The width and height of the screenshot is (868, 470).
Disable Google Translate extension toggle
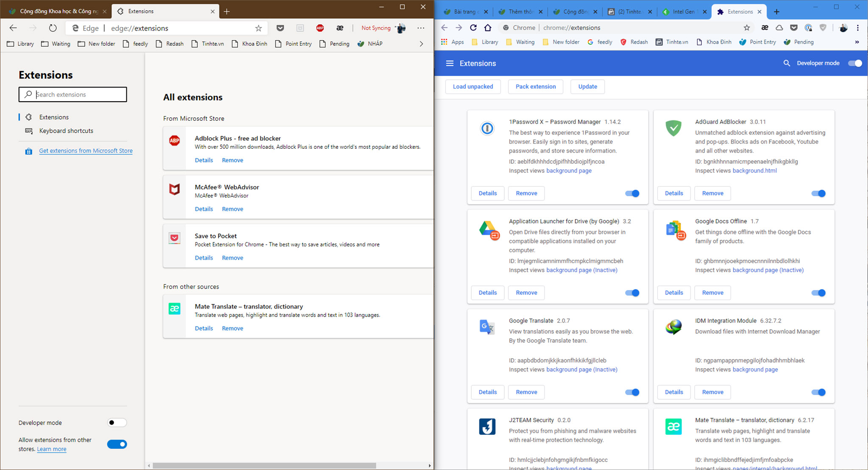click(x=632, y=392)
